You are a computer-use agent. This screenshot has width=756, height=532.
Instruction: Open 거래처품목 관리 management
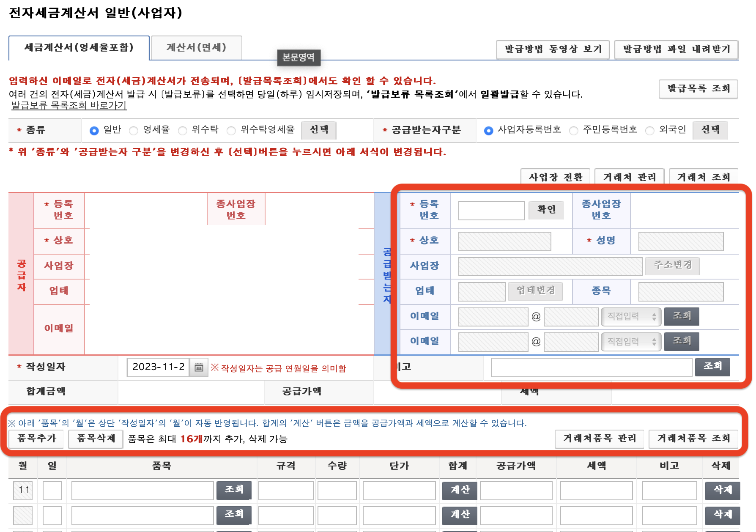(x=599, y=439)
